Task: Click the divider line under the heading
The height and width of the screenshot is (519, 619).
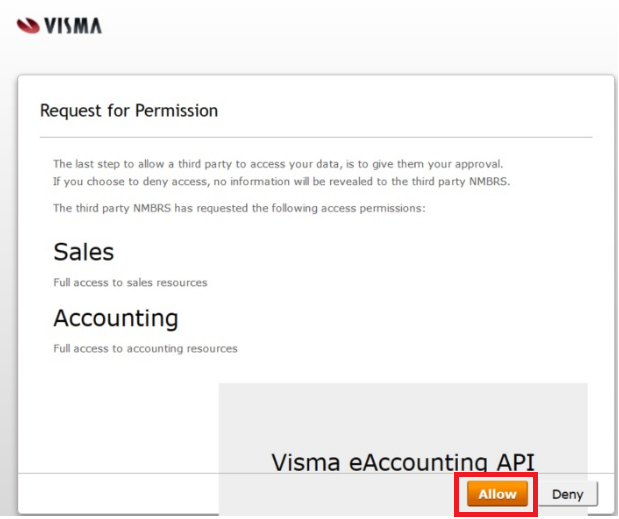Action: pos(316,137)
